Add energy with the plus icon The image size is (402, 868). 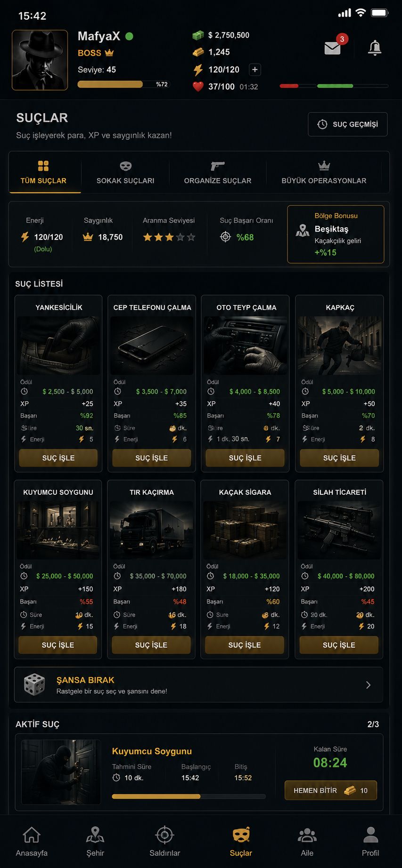point(254,70)
